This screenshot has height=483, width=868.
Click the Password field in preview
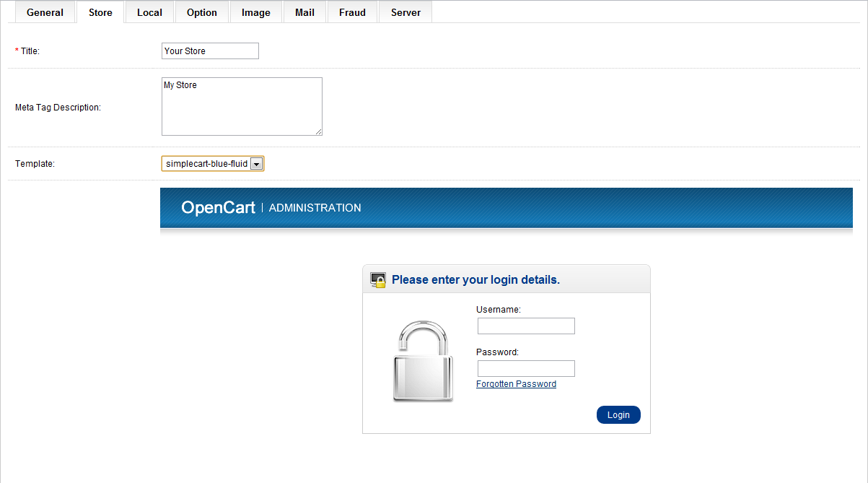pyautogui.click(x=526, y=369)
